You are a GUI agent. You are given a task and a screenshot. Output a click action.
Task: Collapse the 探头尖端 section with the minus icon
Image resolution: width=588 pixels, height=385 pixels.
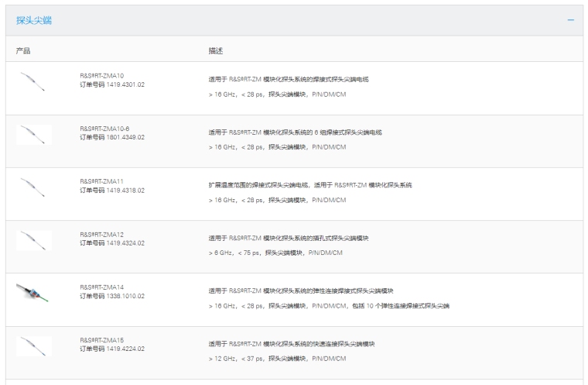(x=571, y=19)
